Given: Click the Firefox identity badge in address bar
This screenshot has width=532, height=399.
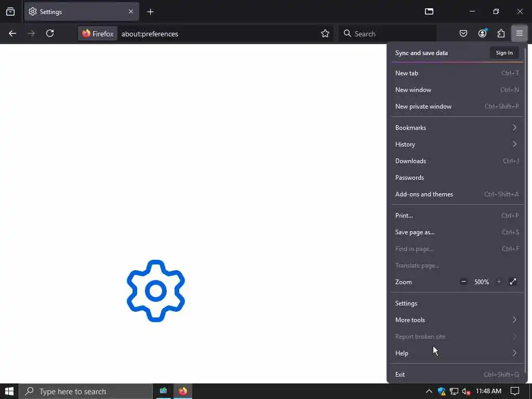Looking at the screenshot, I should click(x=98, y=34).
